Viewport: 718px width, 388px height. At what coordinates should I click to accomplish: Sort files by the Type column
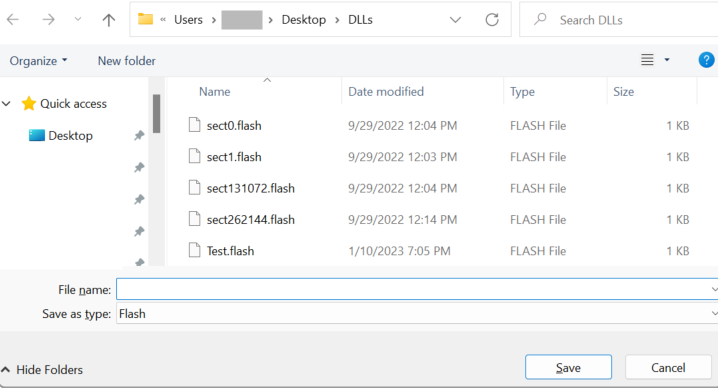(522, 92)
